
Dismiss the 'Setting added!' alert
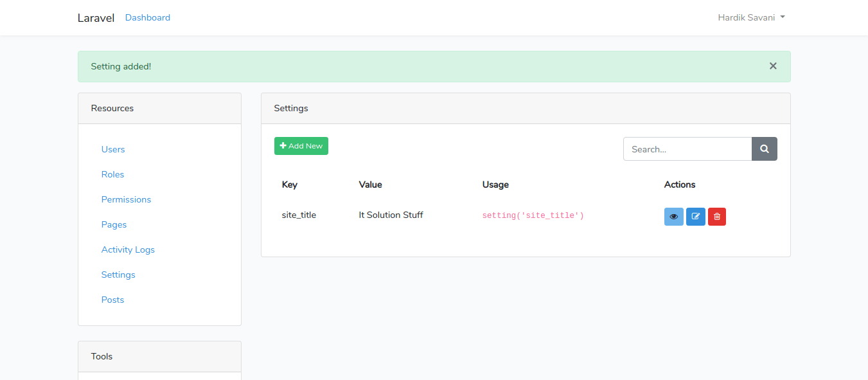[773, 66]
